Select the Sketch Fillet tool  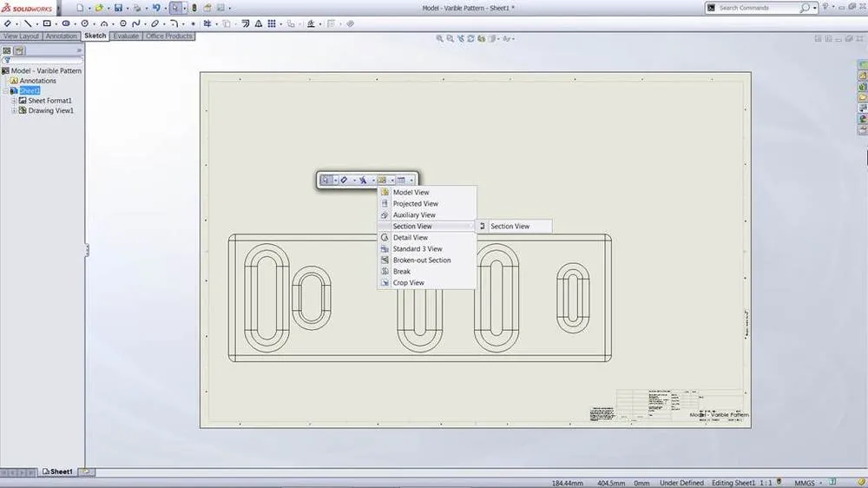[174, 23]
